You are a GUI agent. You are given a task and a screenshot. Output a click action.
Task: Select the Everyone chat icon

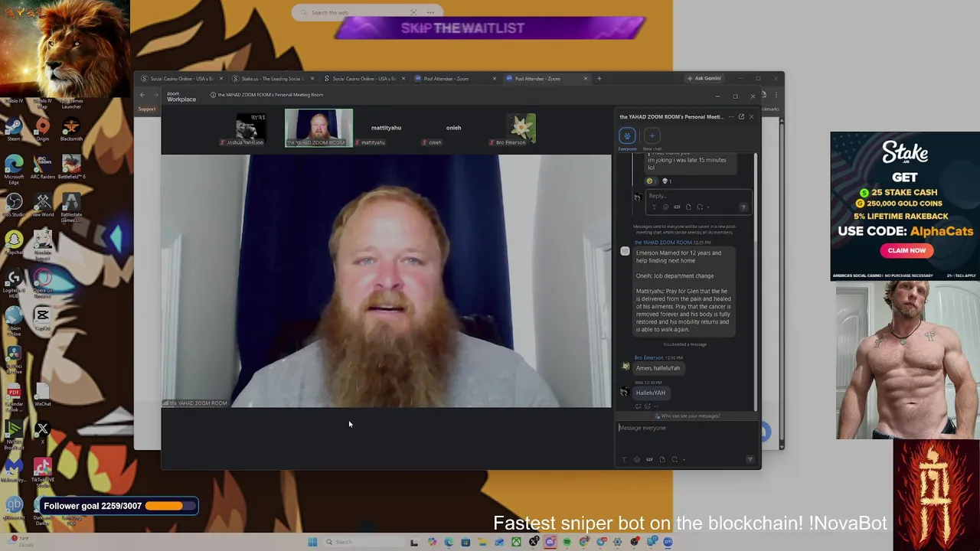click(627, 136)
